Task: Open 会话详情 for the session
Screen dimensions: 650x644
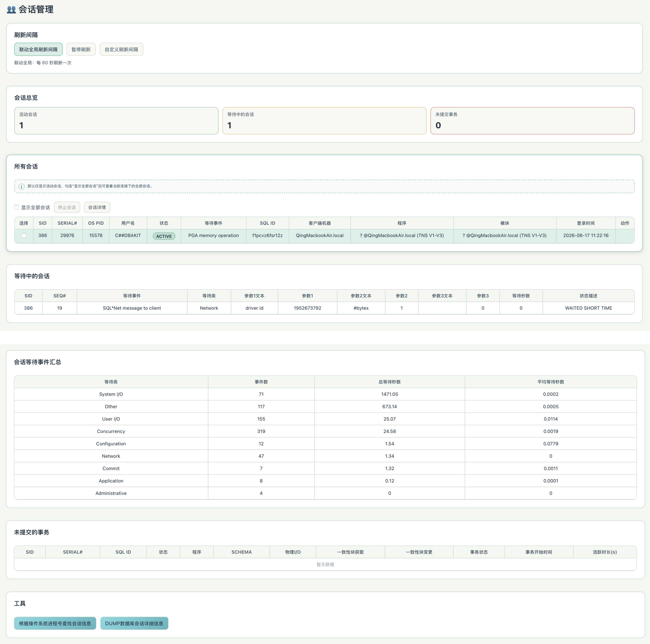Action: pyautogui.click(x=97, y=207)
